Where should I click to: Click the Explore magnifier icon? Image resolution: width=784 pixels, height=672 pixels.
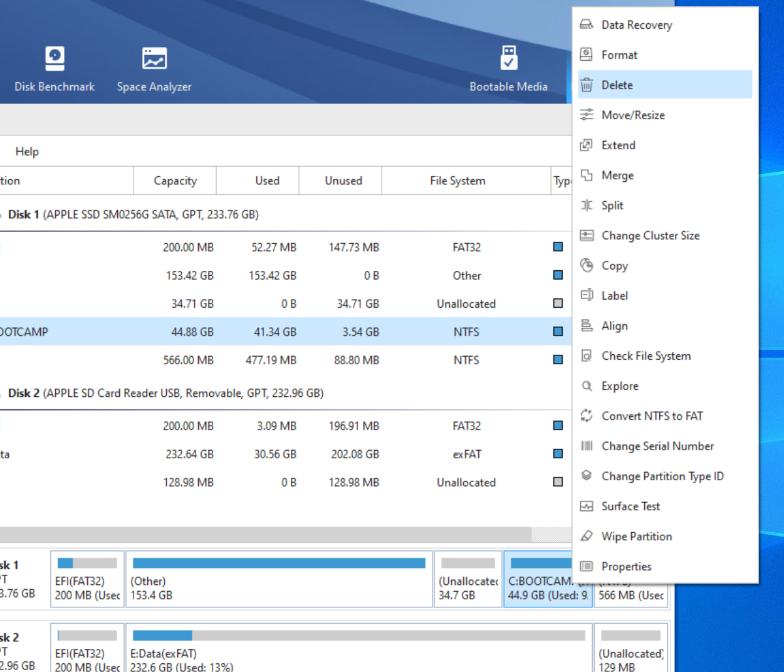pyautogui.click(x=587, y=386)
